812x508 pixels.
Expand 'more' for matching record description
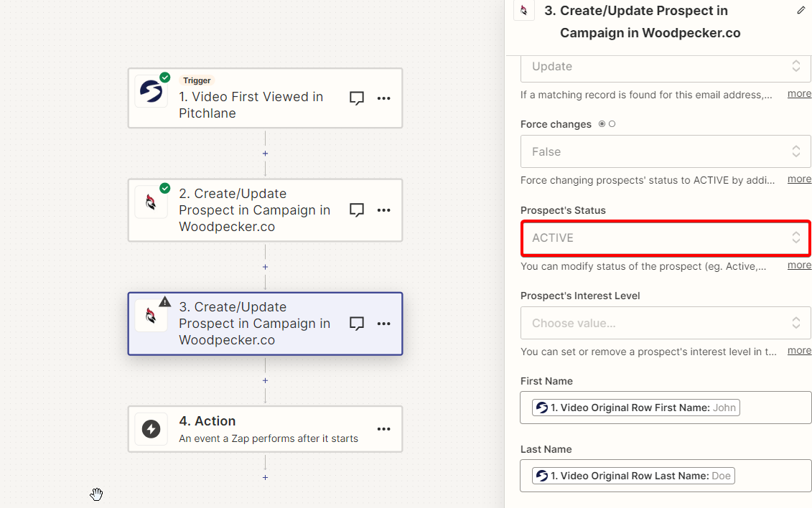(799, 93)
